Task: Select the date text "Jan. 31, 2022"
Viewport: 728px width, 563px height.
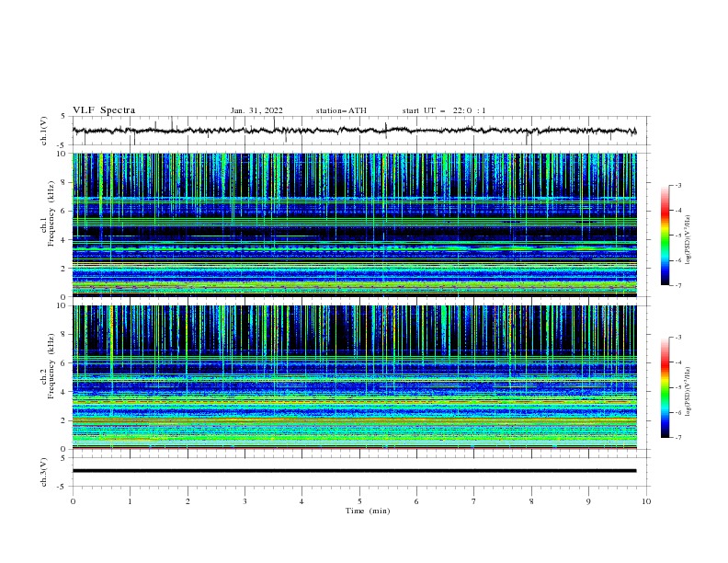Action: [256, 110]
